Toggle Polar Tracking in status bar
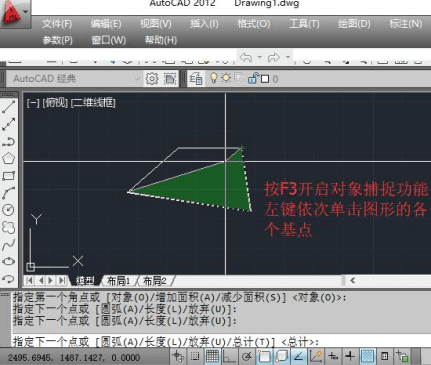The width and height of the screenshot is (431, 365). click(247, 357)
